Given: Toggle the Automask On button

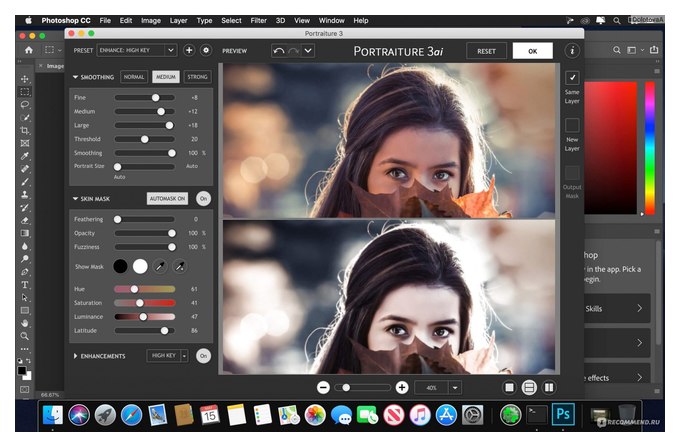Looking at the screenshot, I should [x=167, y=199].
